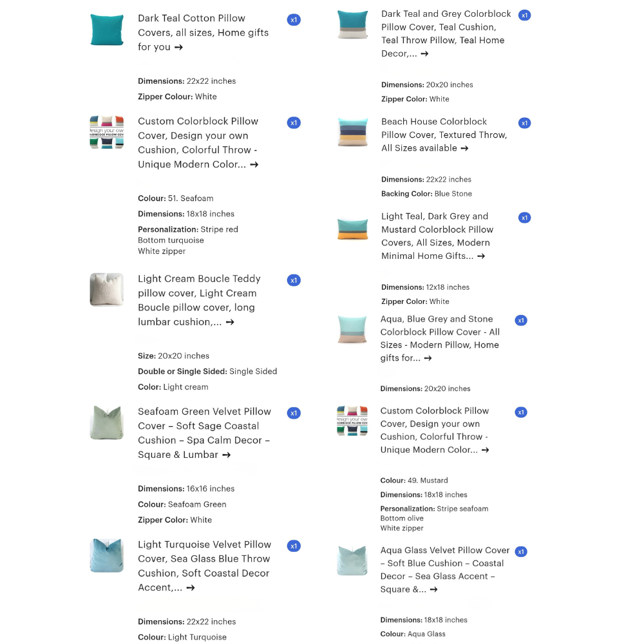644x644 pixels.
Task: Open the Aqua Glass Velvet Pillow Cover listing
Action: [445, 570]
